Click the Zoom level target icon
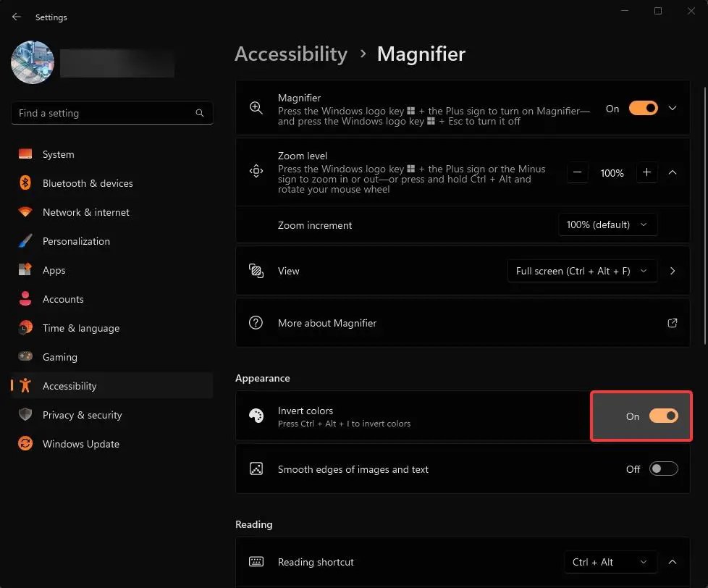This screenshot has height=588, width=708. pos(256,171)
